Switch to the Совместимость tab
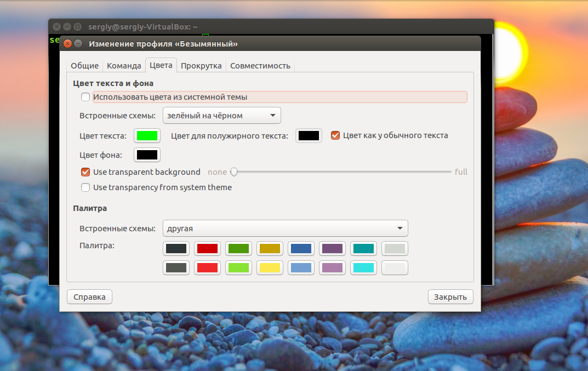588x371 pixels. coord(260,66)
